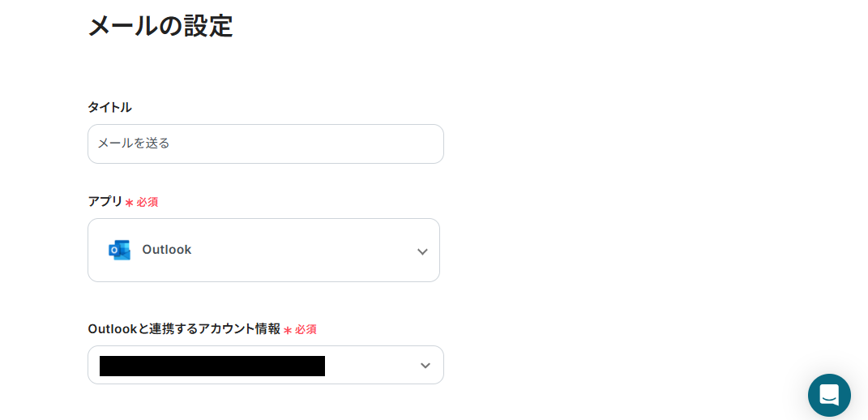Click the メールの設定 heading
This screenshot has height=420, width=868.
160,26
